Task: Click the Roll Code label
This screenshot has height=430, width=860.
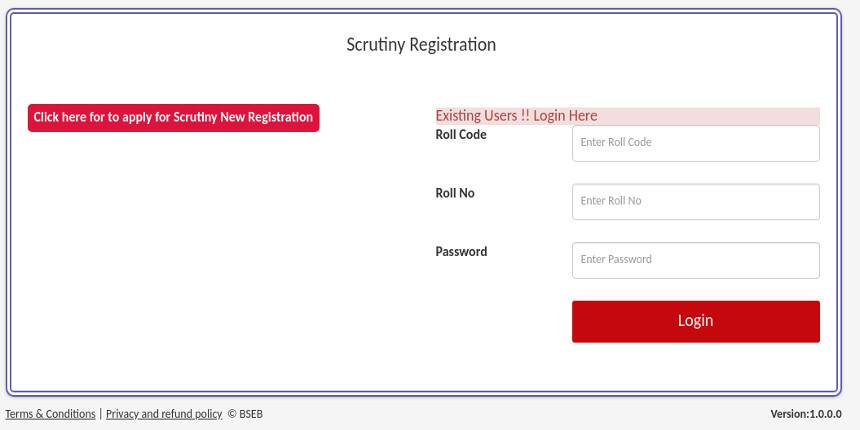Action: pyautogui.click(x=461, y=135)
